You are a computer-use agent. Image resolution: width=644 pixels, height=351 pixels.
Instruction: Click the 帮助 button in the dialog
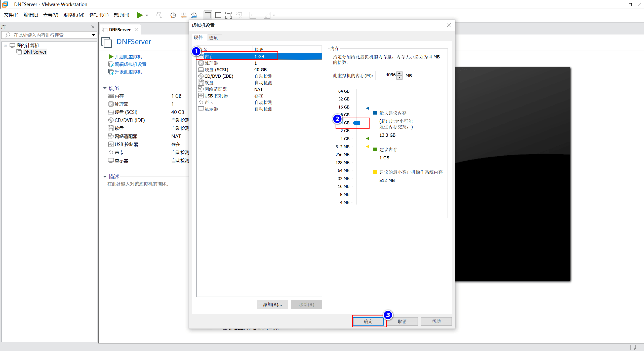click(x=436, y=322)
